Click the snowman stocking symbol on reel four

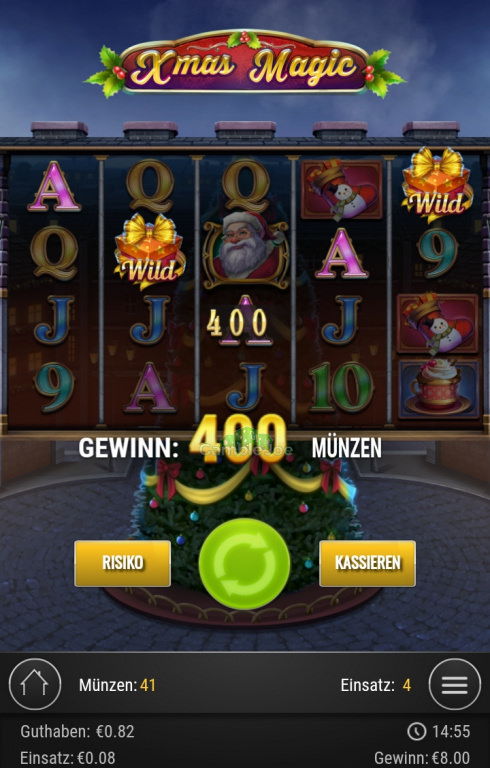point(342,189)
